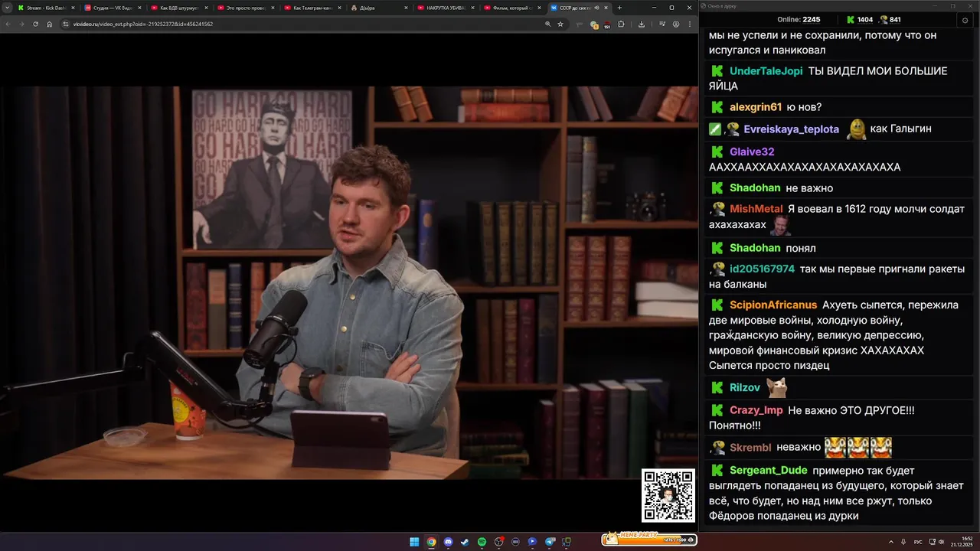Screen dimensions: 980x551
Task: Click the emote trio after Skrembl's неважно
Action: click(x=857, y=447)
